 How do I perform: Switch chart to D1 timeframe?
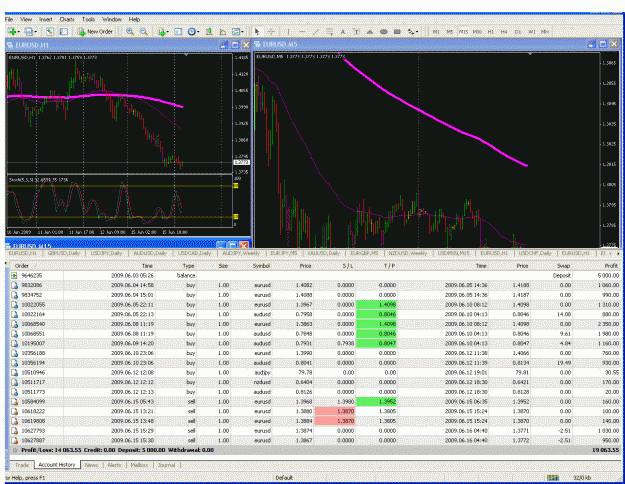(518, 32)
